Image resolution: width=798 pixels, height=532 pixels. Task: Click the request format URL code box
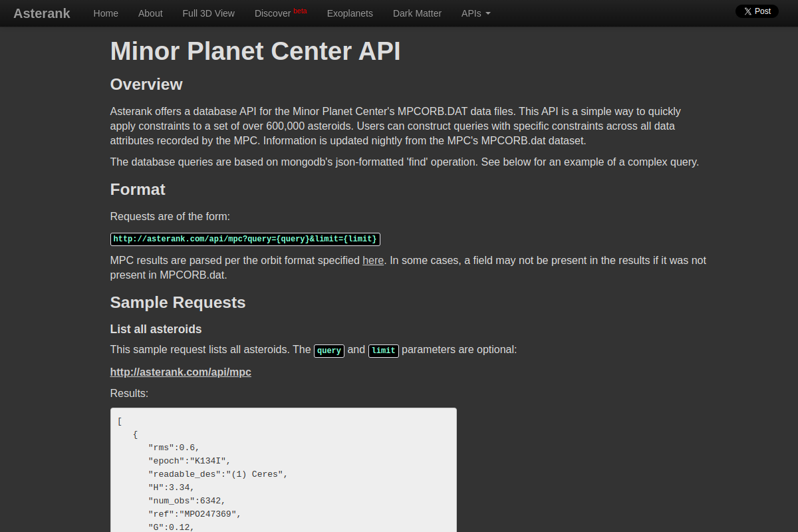coord(245,239)
